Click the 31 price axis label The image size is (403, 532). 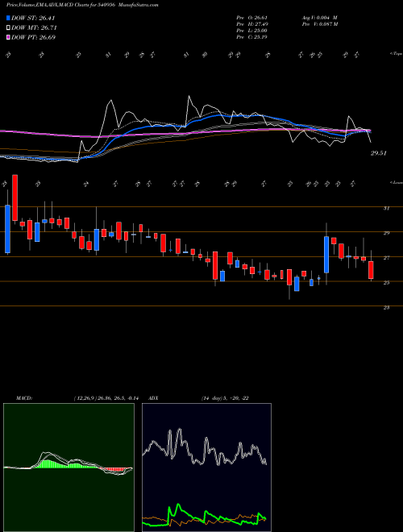coord(386,209)
